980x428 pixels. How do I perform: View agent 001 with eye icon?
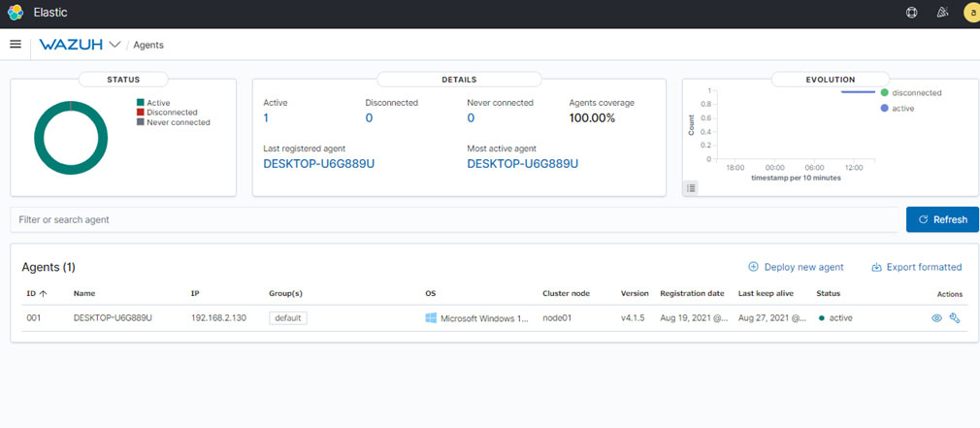(x=936, y=318)
